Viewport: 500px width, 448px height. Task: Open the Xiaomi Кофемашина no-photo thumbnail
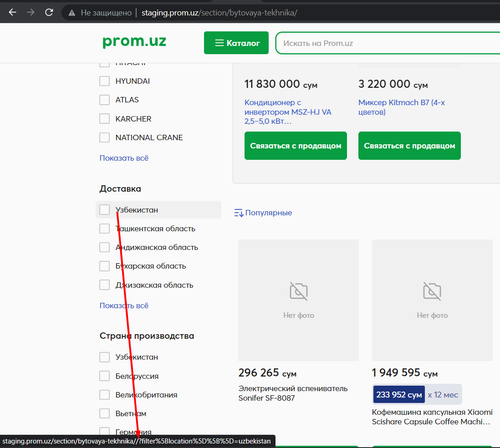[432, 300]
